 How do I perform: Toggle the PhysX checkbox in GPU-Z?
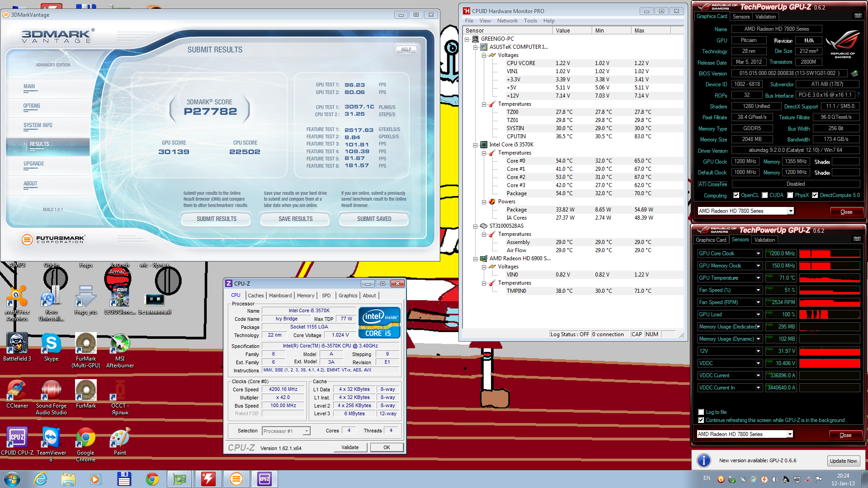(x=790, y=195)
